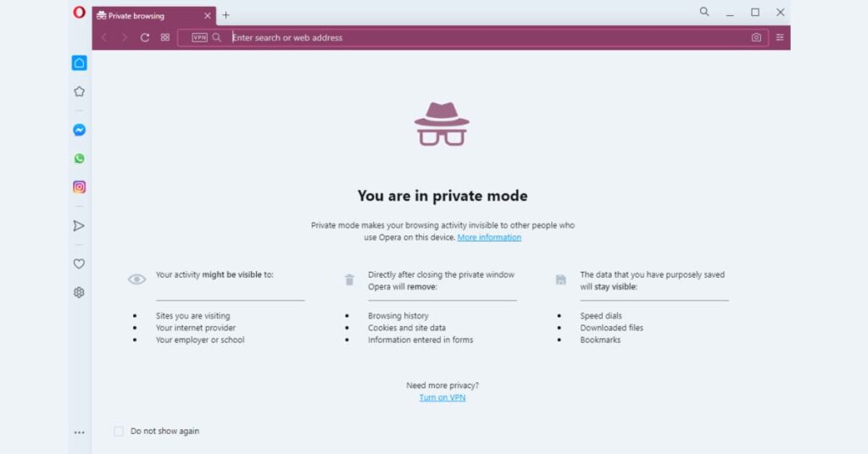Screen dimensions: 868x454
Task: Reload the current page
Action: click(145, 37)
